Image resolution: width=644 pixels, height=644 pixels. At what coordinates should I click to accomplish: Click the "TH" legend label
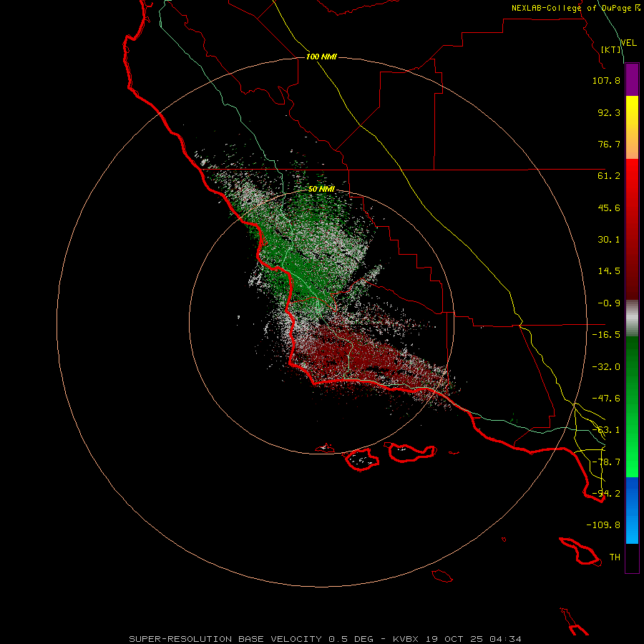(615, 557)
